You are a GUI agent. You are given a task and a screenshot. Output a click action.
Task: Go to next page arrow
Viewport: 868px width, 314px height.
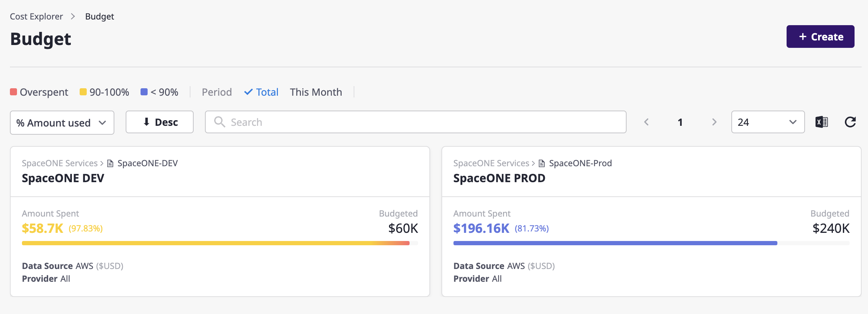pyautogui.click(x=714, y=122)
